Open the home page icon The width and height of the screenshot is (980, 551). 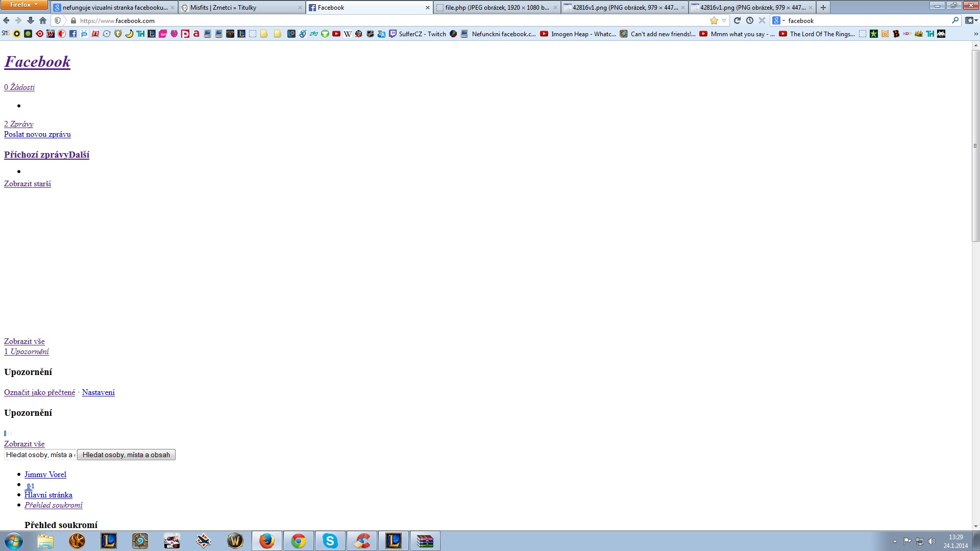coord(43,20)
